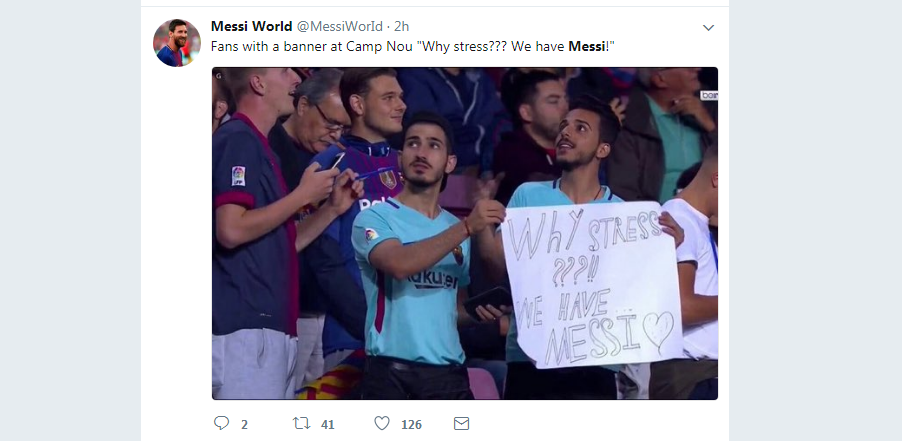Expand the tweet options chevron
Viewport: 902px width, 441px height.
(x=708, y=28)
